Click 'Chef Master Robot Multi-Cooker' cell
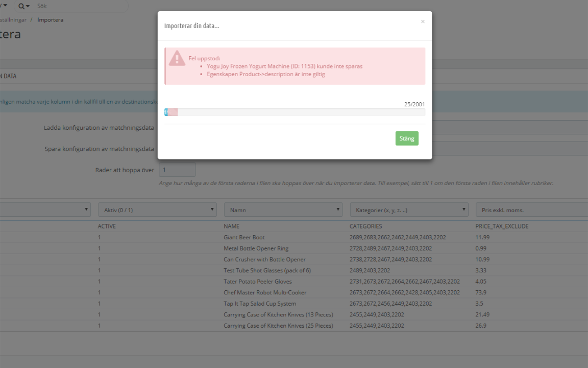The width and height of the screenshot is (588, 368). click(265, 292)
